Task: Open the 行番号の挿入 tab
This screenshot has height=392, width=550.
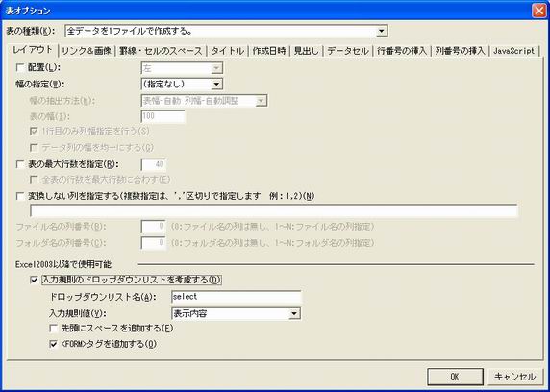Action: click(402, 51)
